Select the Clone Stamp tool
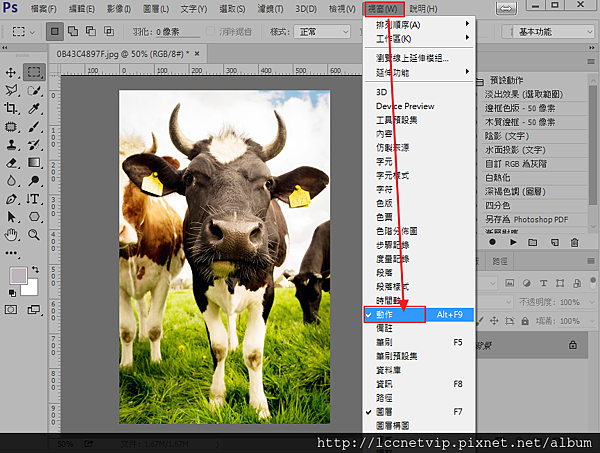This screenshot has width=600, height=453. click(x=11, y=145)
